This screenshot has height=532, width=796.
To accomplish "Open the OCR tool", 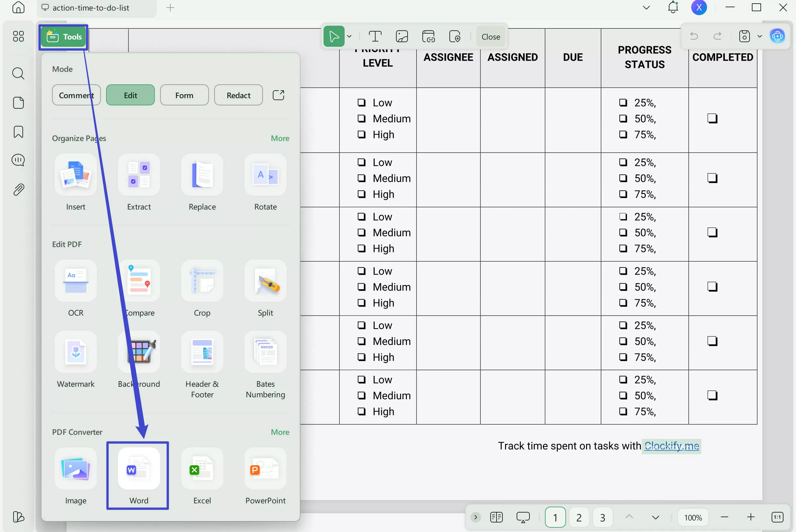I will click(x=75, y=281).
